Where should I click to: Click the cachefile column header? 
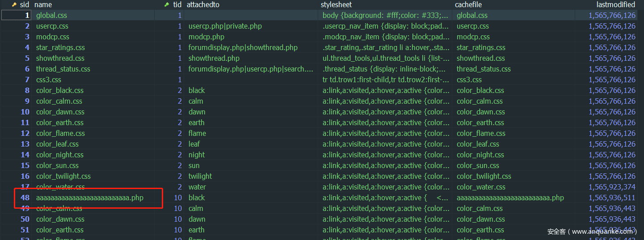(x=468, y=4)
